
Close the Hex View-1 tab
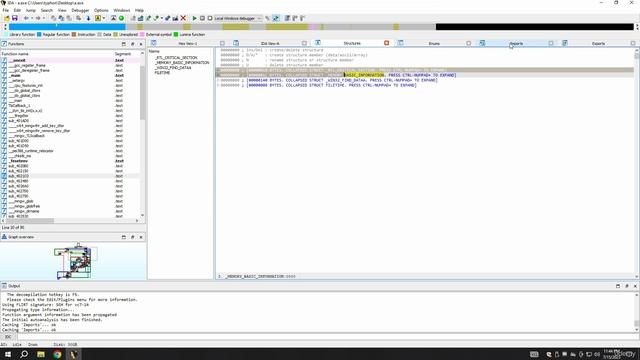[x=222, y=43]
